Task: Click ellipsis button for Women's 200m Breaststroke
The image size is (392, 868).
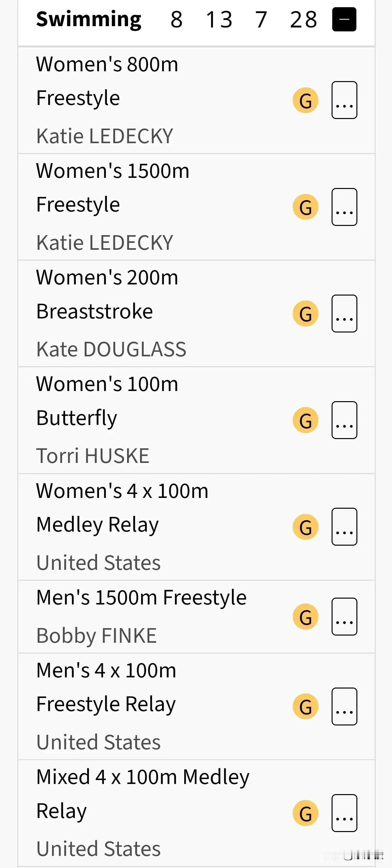Action: click(x=344, y=314)
